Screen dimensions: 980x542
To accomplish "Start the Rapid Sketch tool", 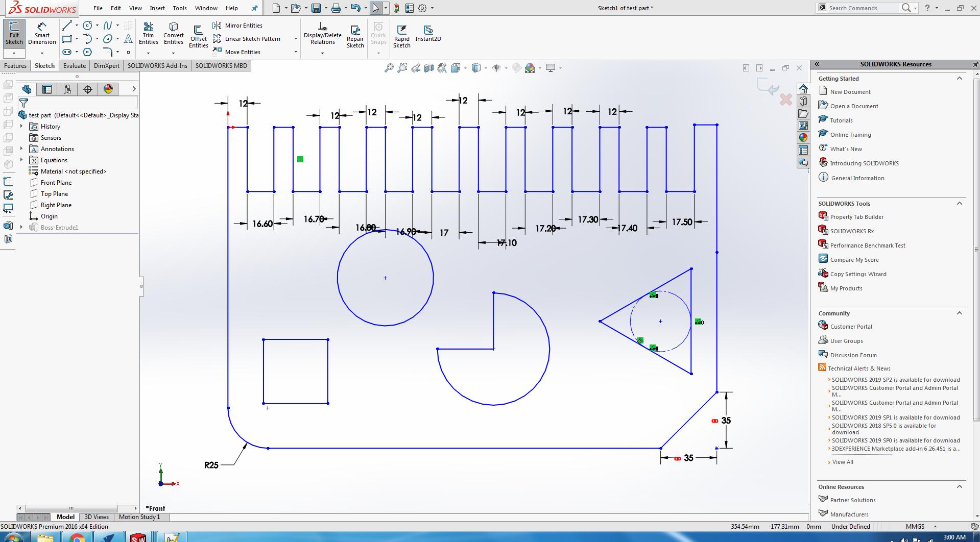I will [401, 36].
